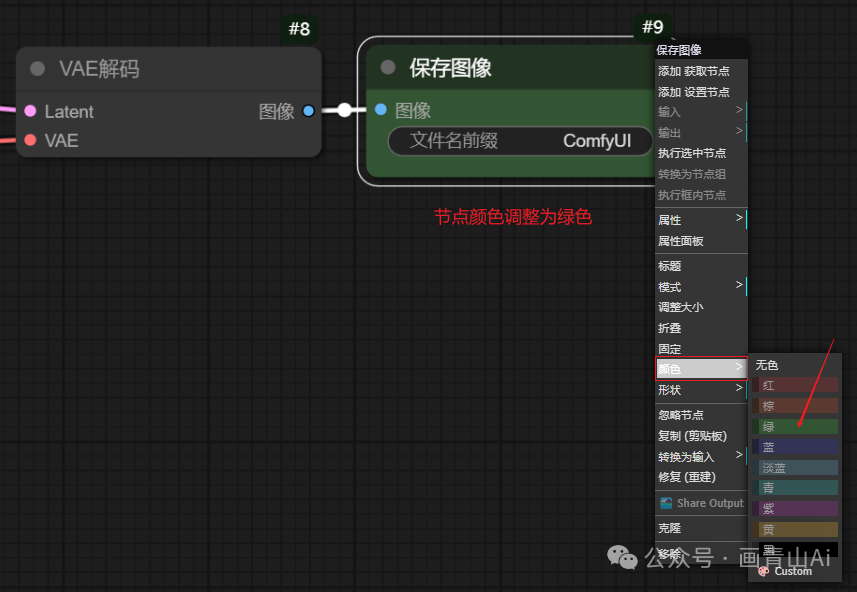Click the white reroute dot on the link
Image resolution: width=857 pixels, height=592 pixels.
coord(344,110)
